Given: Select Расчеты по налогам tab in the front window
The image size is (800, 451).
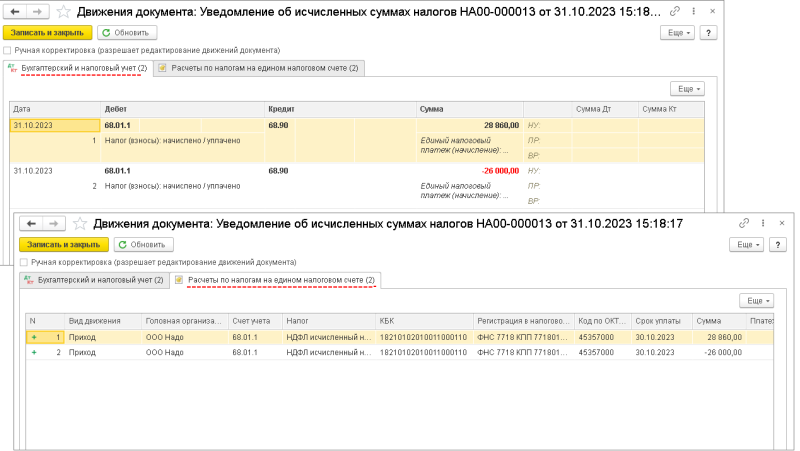Looking at the screenshot, I should (276, 280).
